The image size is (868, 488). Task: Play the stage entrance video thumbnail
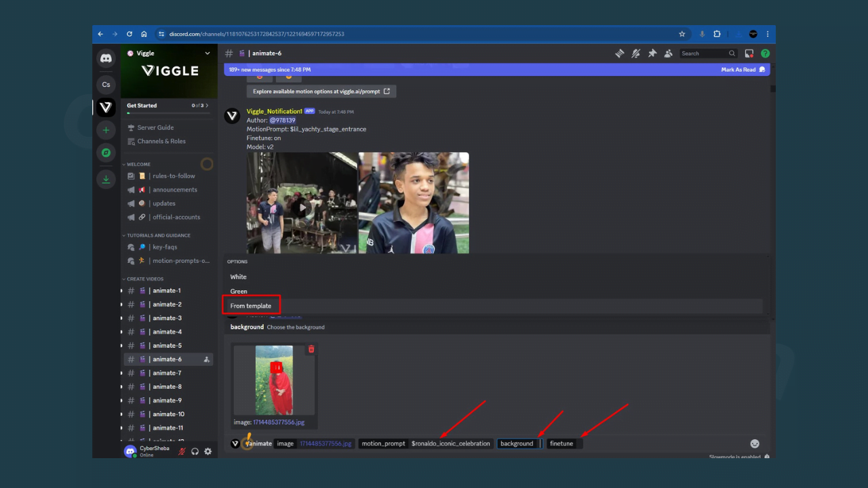(302, 203)
